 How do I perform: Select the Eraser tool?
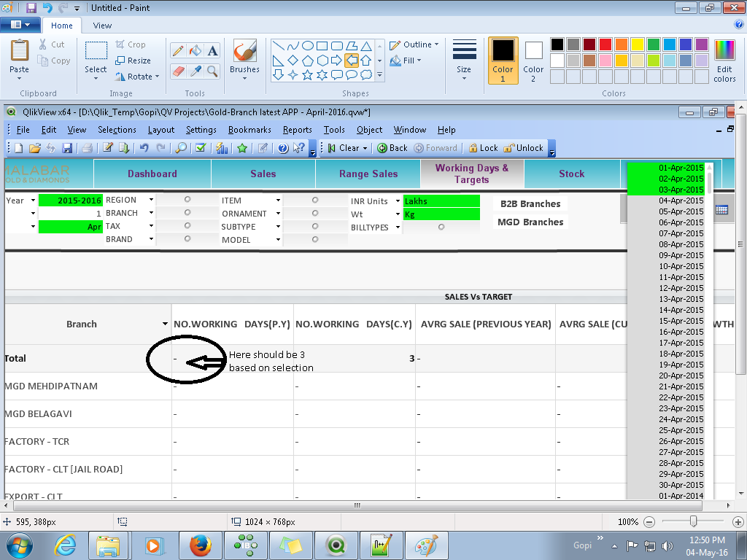(178, 71)
